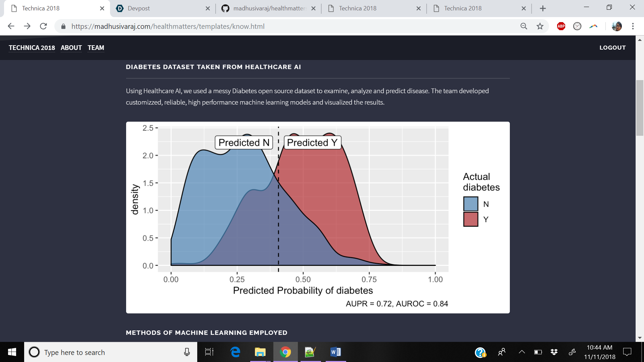Screen dimensions: 644x362
Task: Open the user profile avatar icon
Action: [616, 26]
